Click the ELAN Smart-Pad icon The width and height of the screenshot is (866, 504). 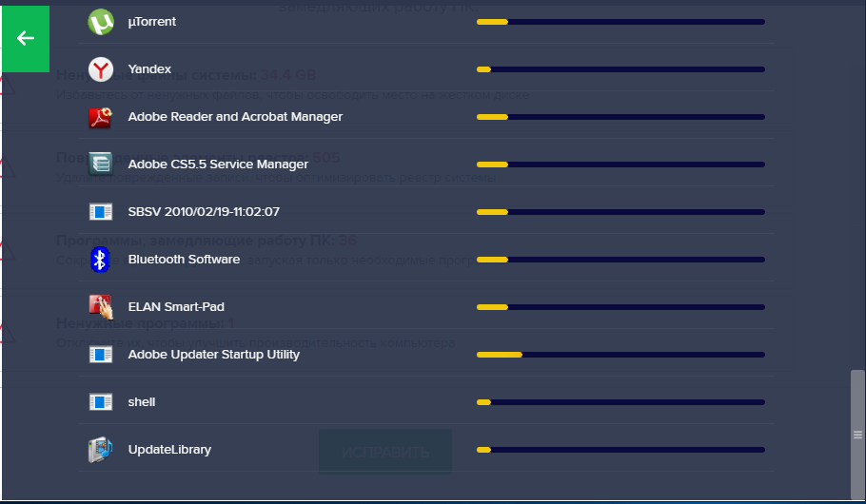101,307
